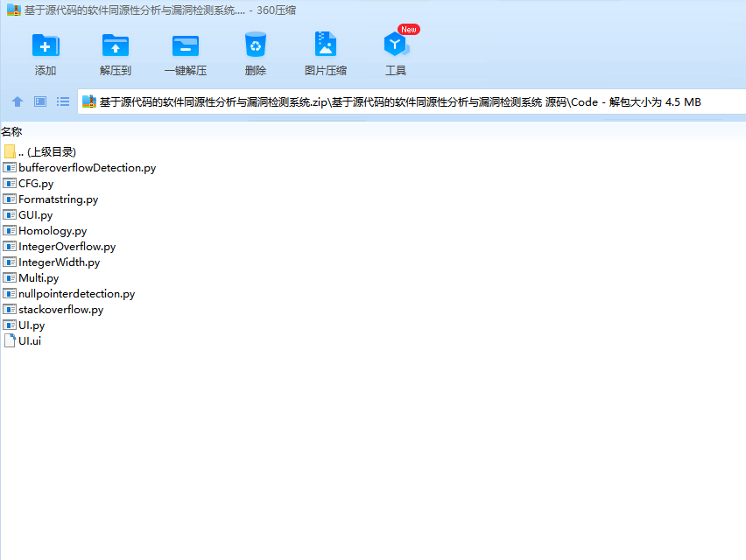Click the file icon beside IntegerOverflow.py
The image size is (746, 560).
pyautogui.click(x=10, y=246)
